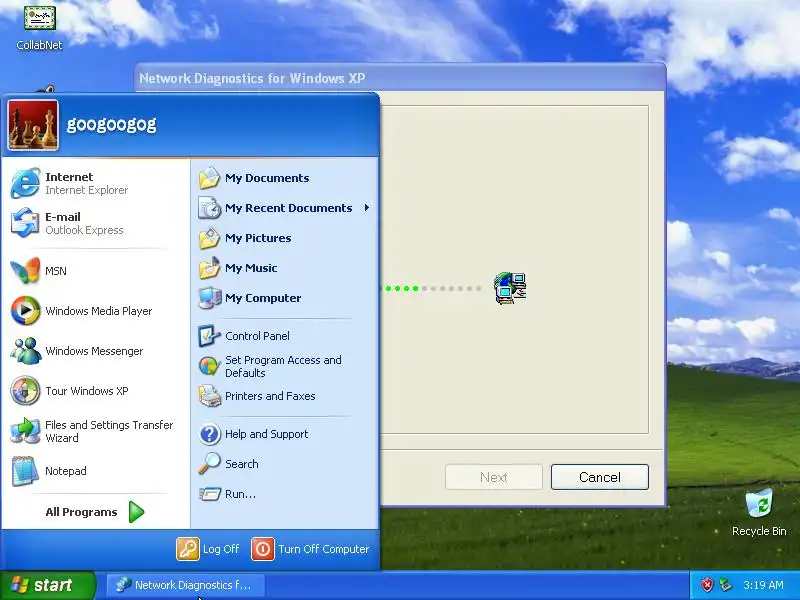Expand My Recent Documents submenu arrow

367,208
